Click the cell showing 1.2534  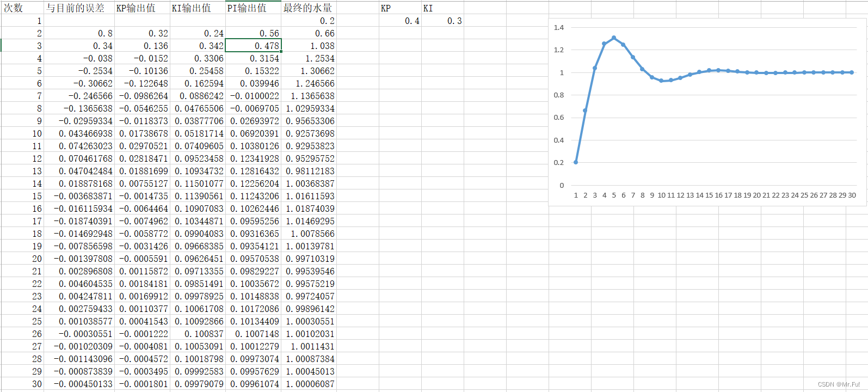coord(309,58)
